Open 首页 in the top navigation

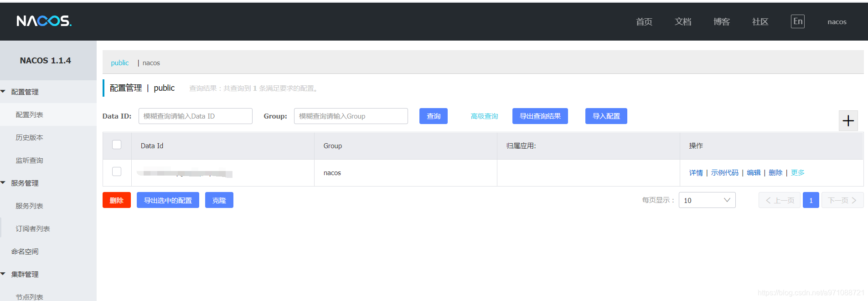(644, 21)
